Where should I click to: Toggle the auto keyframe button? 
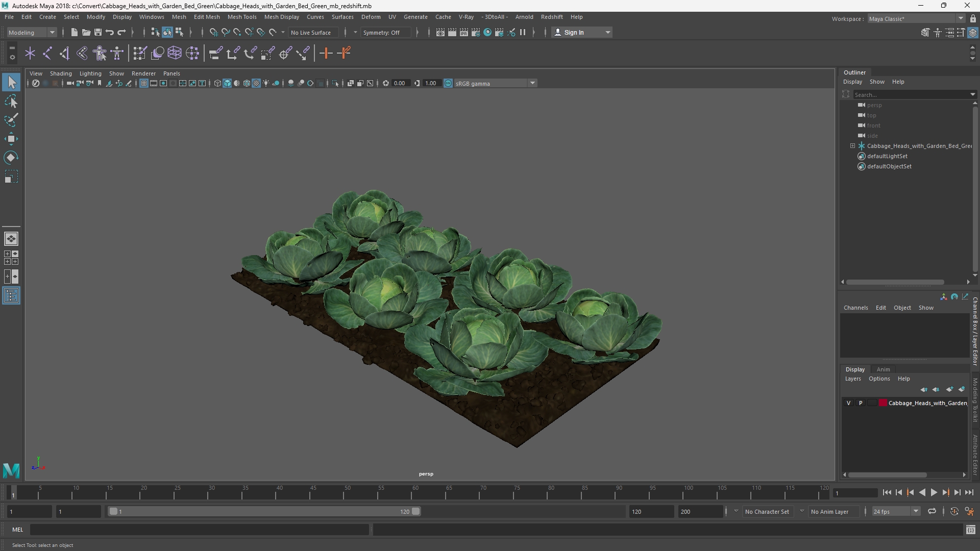954,511
